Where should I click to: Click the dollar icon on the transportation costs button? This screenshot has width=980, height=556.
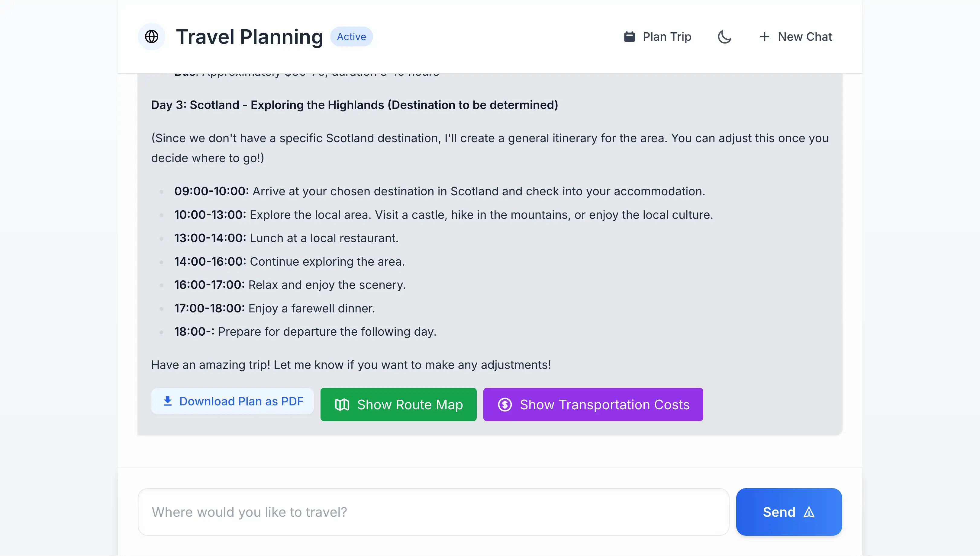point(505,404)
